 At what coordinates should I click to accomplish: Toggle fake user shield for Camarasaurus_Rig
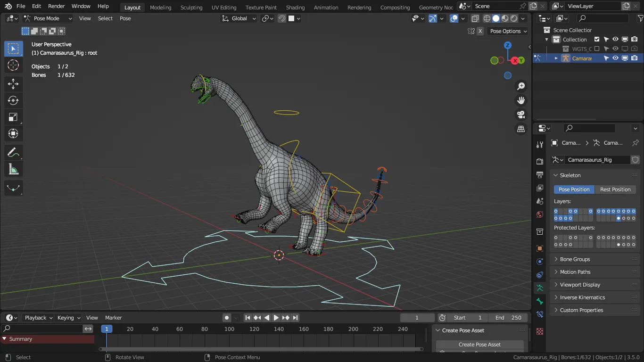click(x=635, y=160)
